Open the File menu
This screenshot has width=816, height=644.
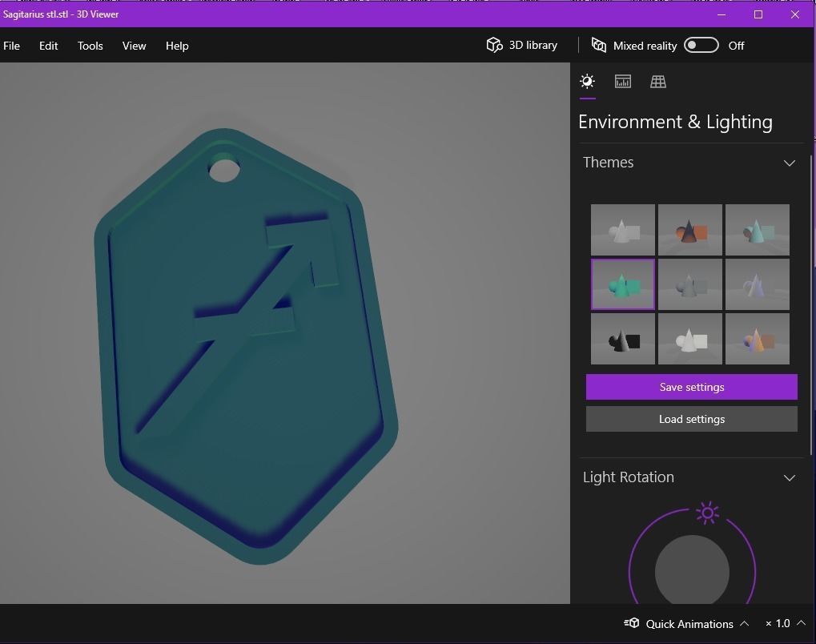11,46
